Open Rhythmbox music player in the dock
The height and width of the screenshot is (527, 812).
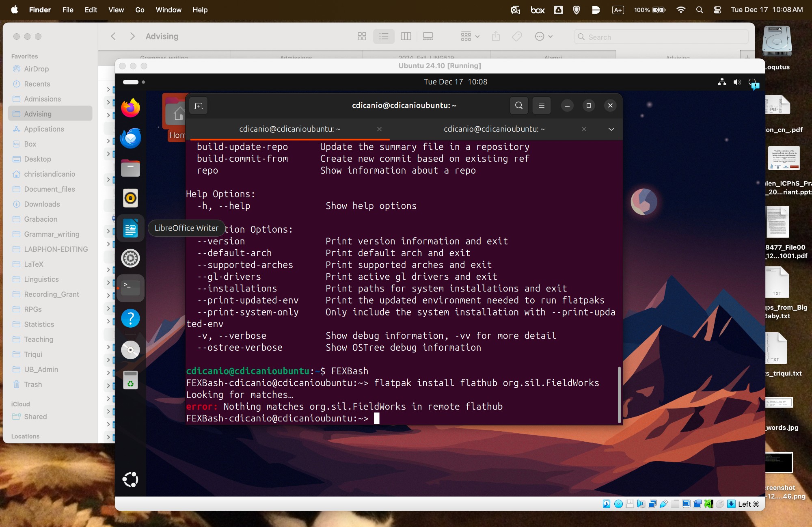pos(130,198)
